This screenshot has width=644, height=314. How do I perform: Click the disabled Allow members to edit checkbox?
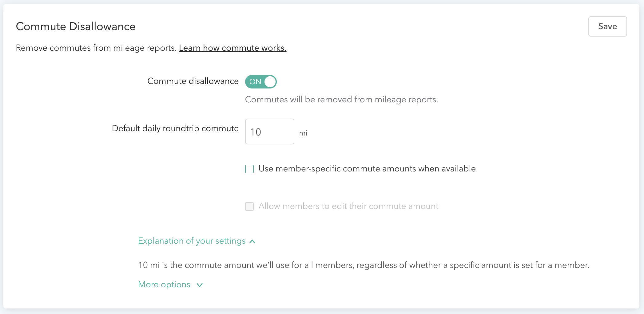point(249,206)
